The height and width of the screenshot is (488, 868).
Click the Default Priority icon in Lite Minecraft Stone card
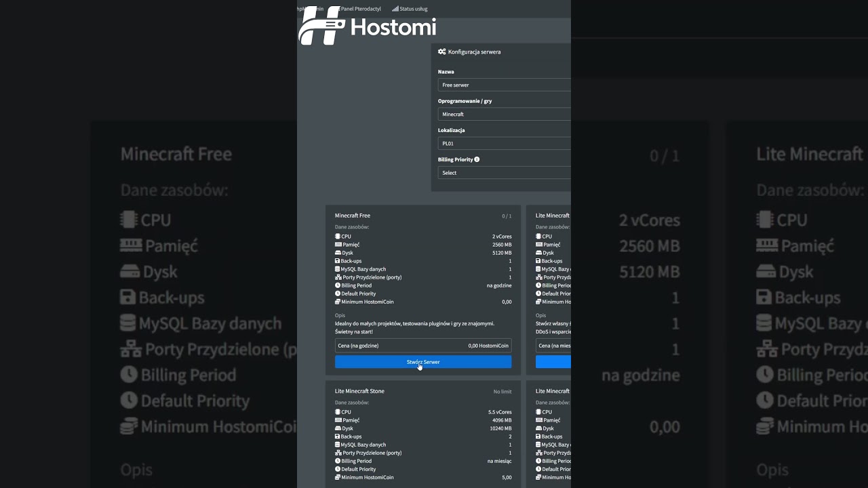point(338,469)
